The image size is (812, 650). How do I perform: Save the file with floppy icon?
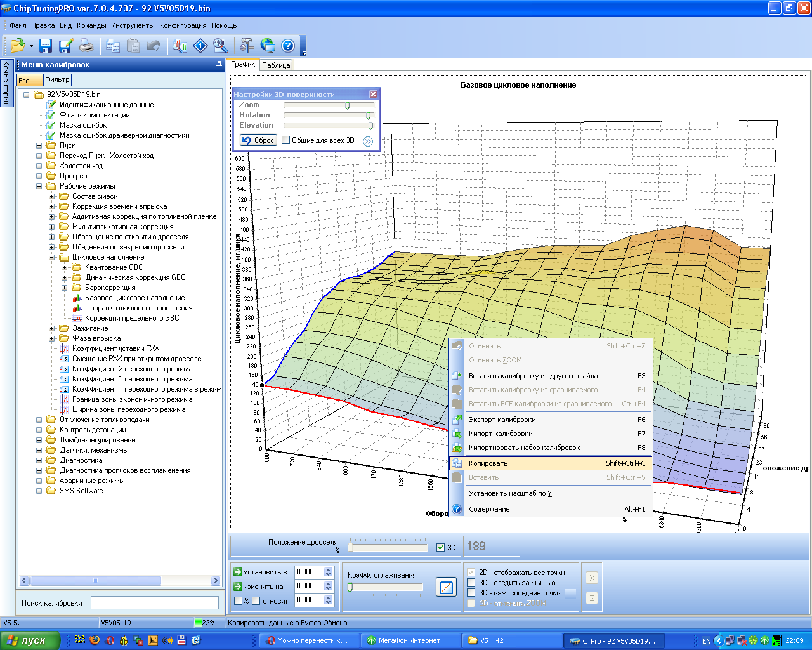coord(45,46)
